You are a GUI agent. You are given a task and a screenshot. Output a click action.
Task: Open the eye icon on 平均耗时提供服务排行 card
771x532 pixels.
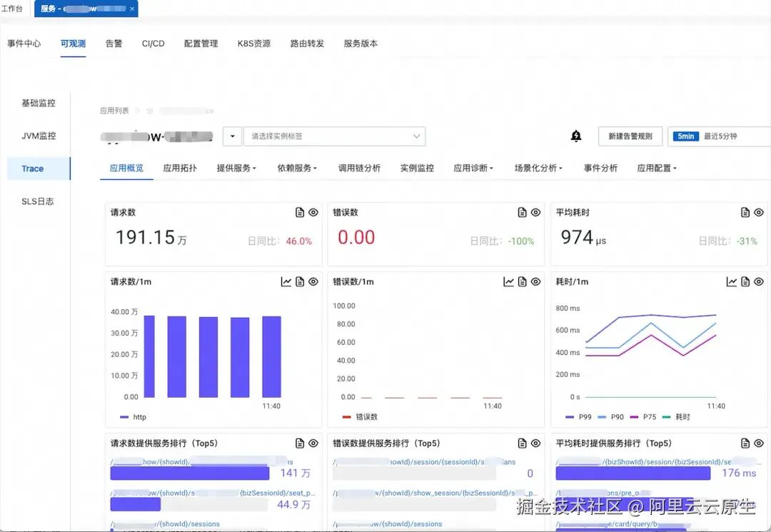(x=758, y=443)
